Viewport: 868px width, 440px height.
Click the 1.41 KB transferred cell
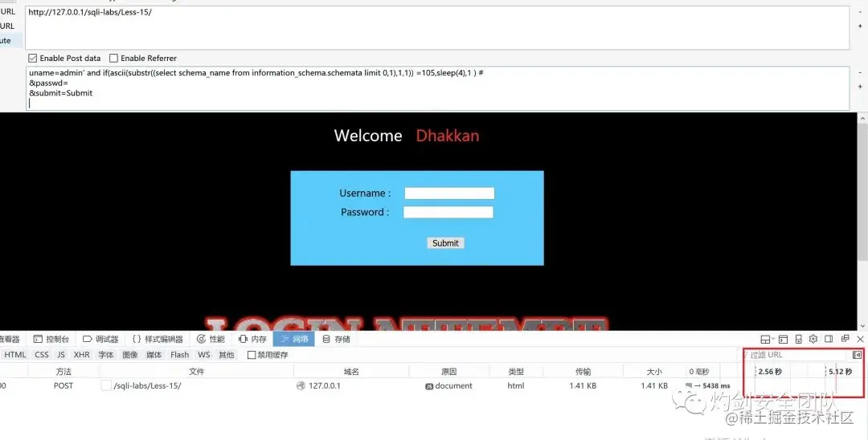(583, 386)
